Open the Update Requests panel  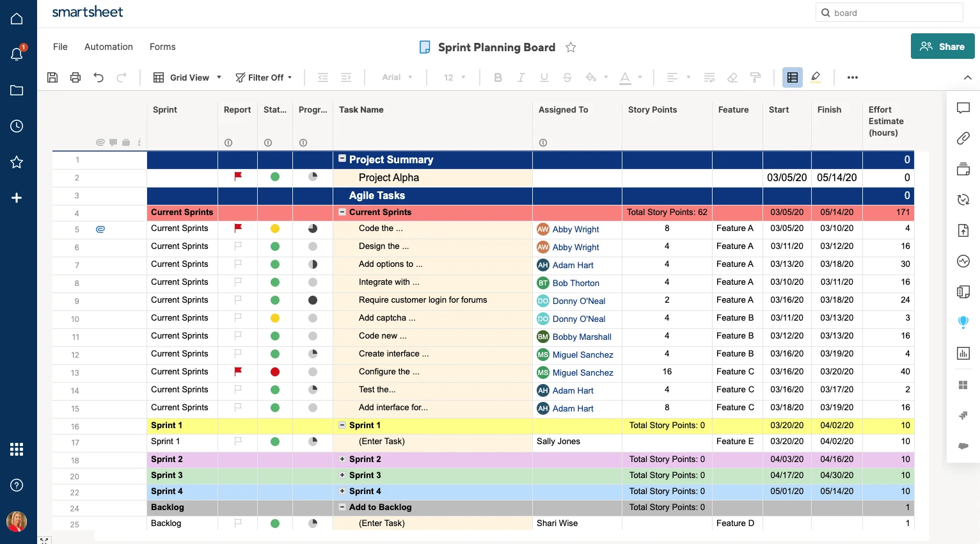coord(963,200)
